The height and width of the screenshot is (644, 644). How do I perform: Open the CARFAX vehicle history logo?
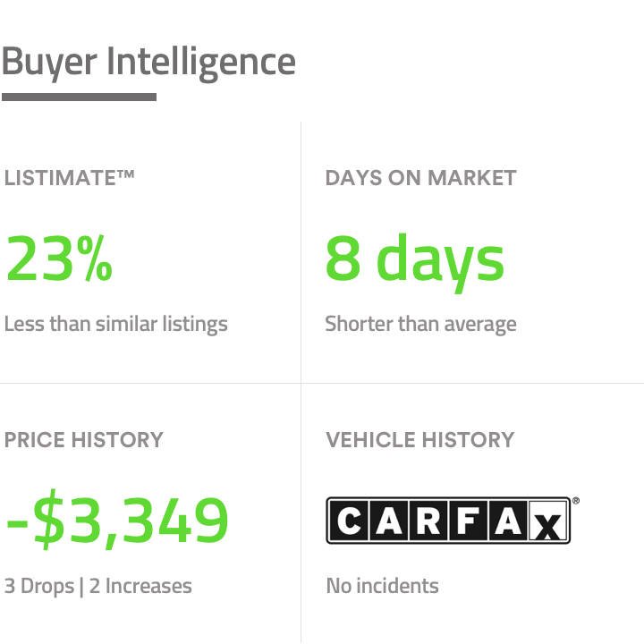[447, 521]
